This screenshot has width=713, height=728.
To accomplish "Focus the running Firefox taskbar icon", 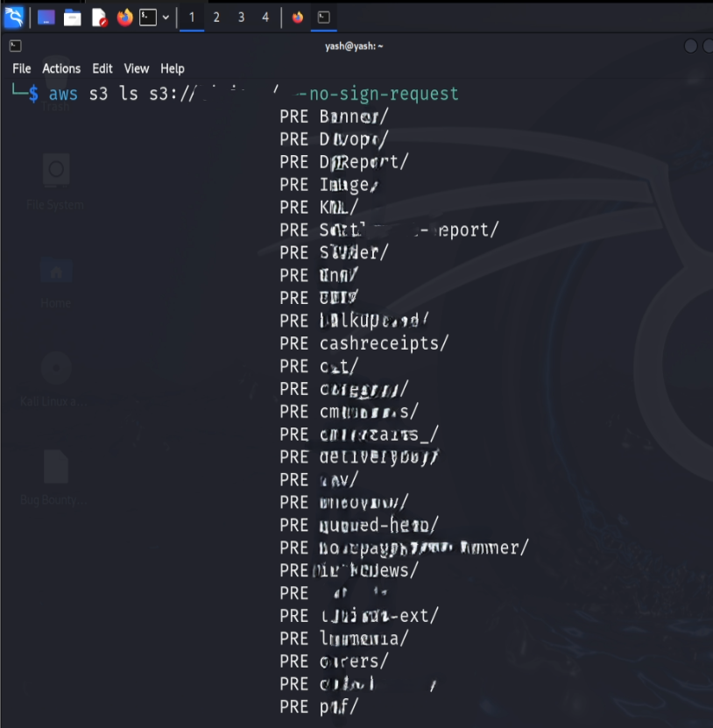I will click(297, 17).
